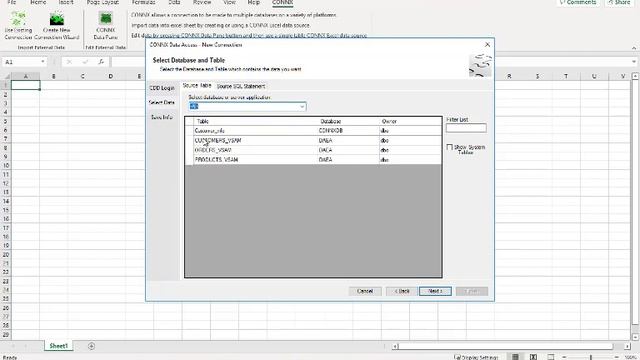
Task: Open the Home ribbon tab
Action: (38, 2)
